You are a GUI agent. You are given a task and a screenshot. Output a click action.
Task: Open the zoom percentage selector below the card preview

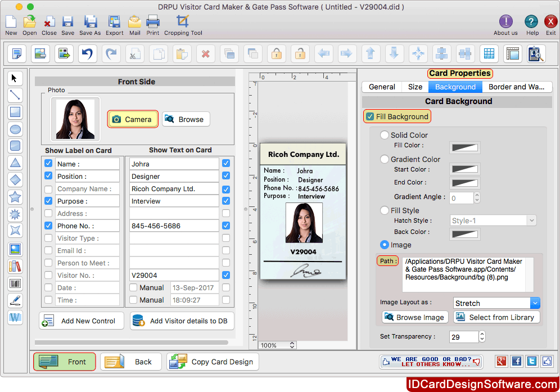coord(277,345)
